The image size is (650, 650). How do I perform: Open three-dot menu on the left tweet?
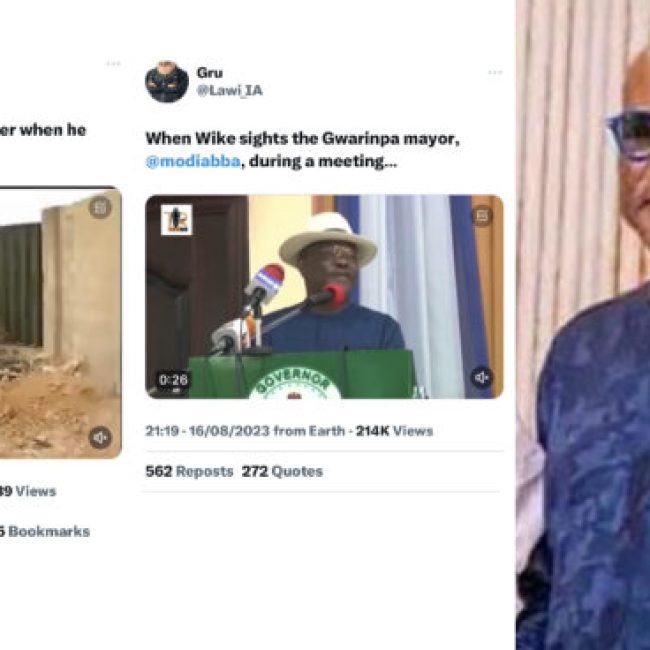[x=113, y=64]
